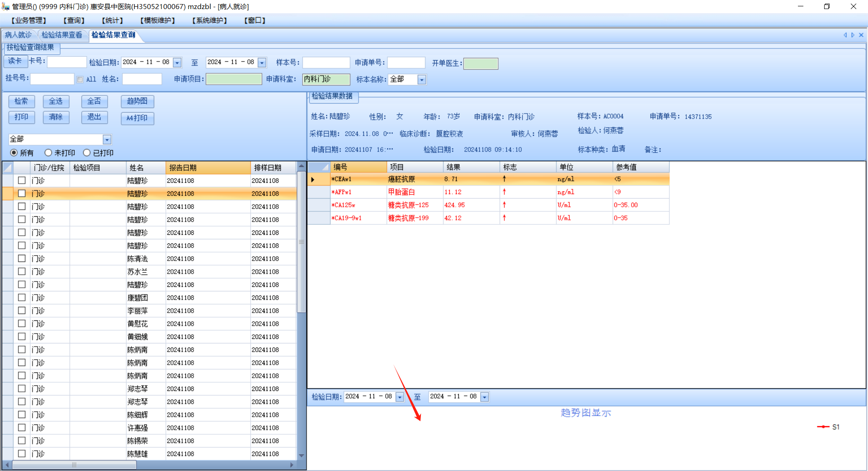Open the trend chart end date dropdown
The height and width of the screenshot is (471, 868).
click(485, 397)
